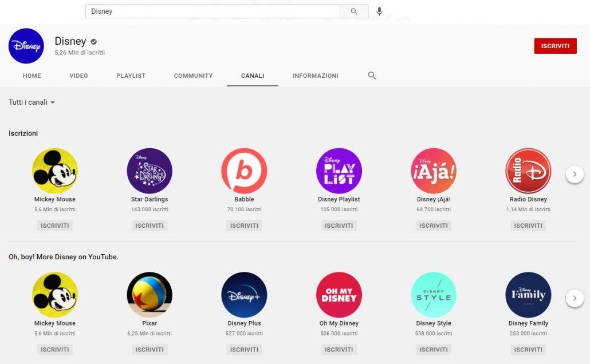
Task: Open the Babble name link
Action: point(244,199)
